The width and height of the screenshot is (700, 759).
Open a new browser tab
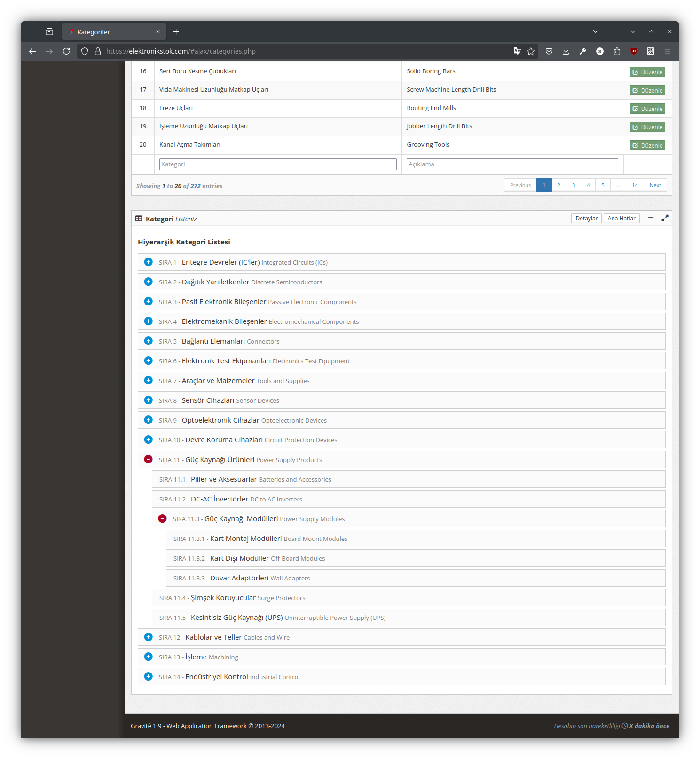point(176,32)
